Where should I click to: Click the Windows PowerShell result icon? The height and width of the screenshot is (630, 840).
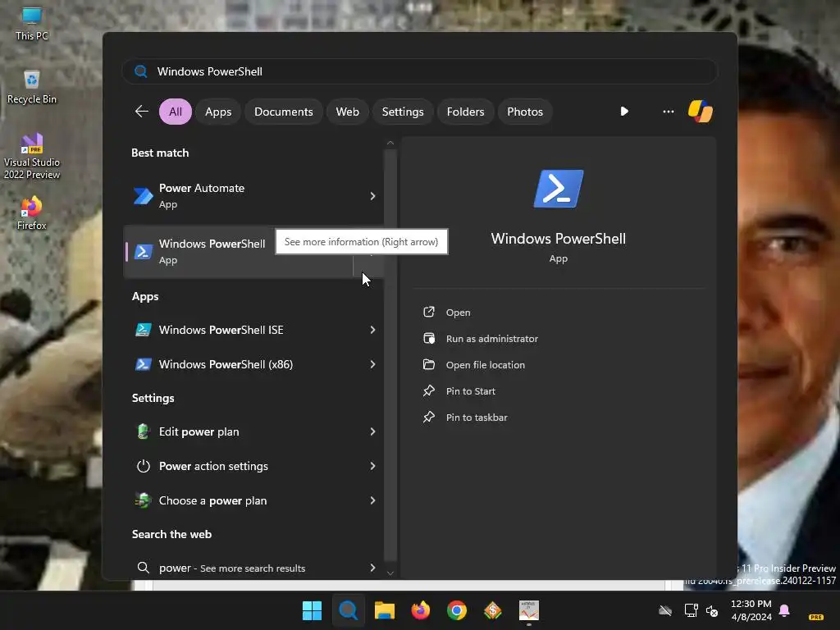143,251
